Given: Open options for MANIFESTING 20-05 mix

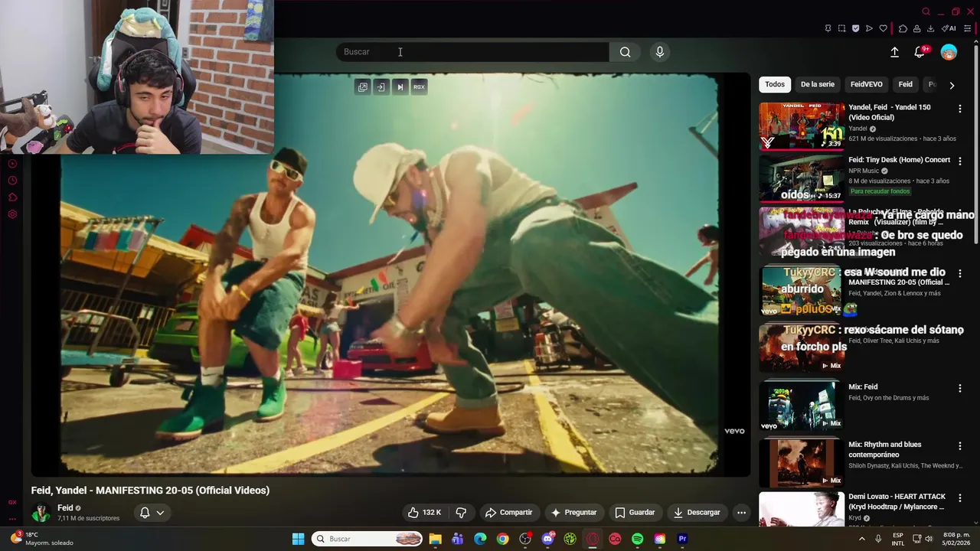Looking at the screenshot, I should click(x=959, y=273).
